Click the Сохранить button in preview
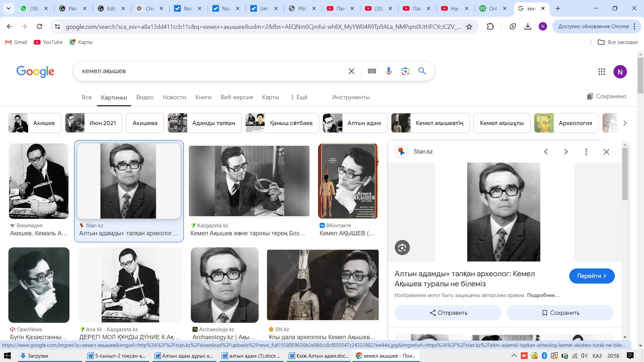644x362 pixels. tap(560, 313)
